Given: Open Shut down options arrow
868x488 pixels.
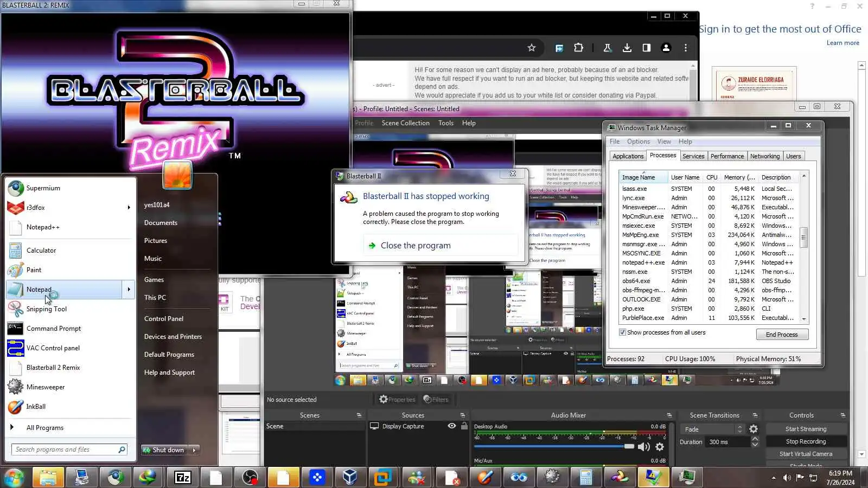Looking at the screenshot, I should [194, 450].
